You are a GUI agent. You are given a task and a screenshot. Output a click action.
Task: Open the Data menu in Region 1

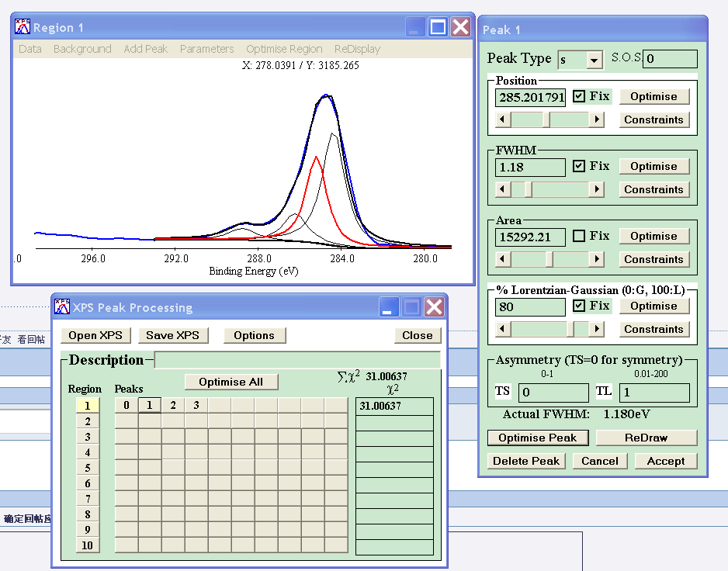coord(30,49)
